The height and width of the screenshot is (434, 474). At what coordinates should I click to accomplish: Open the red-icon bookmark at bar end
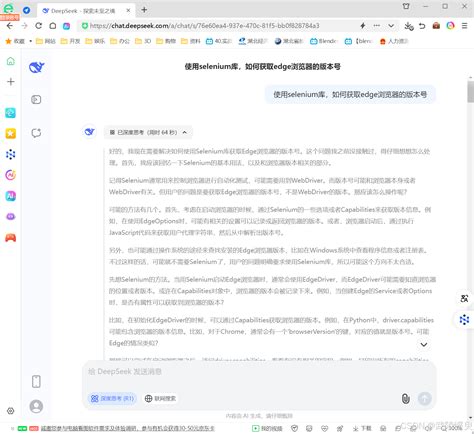394,41
